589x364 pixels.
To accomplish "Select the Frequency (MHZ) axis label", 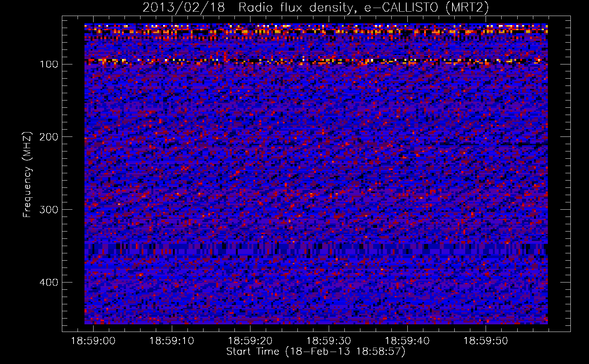I will [27, 174].
